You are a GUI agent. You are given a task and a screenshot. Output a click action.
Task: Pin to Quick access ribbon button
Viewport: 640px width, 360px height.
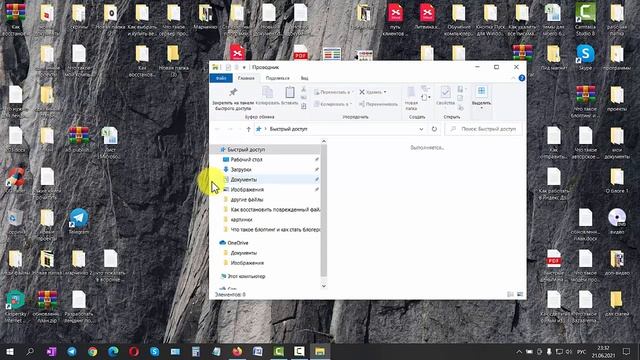233,98
